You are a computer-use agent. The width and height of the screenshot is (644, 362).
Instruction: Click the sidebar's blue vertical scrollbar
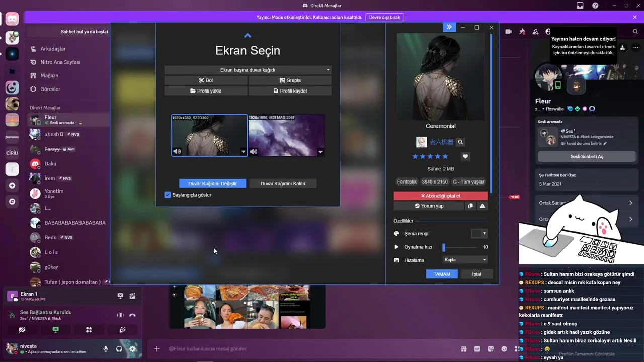click(491, 113)
